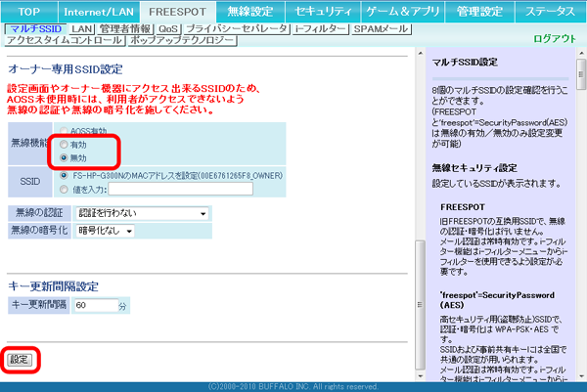Viewport: 587px width, 392px height.
Task: Open the ステータス tab
Action: (x=550, y=12)
